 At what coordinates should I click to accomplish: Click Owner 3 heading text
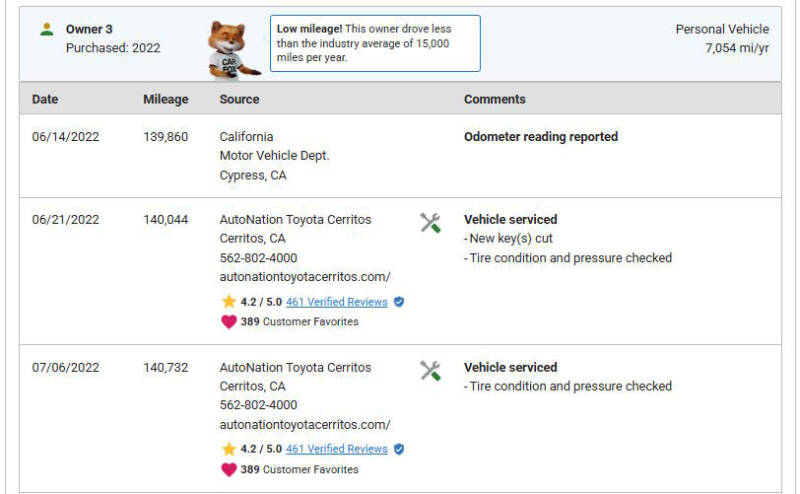(x=89, y=29)
